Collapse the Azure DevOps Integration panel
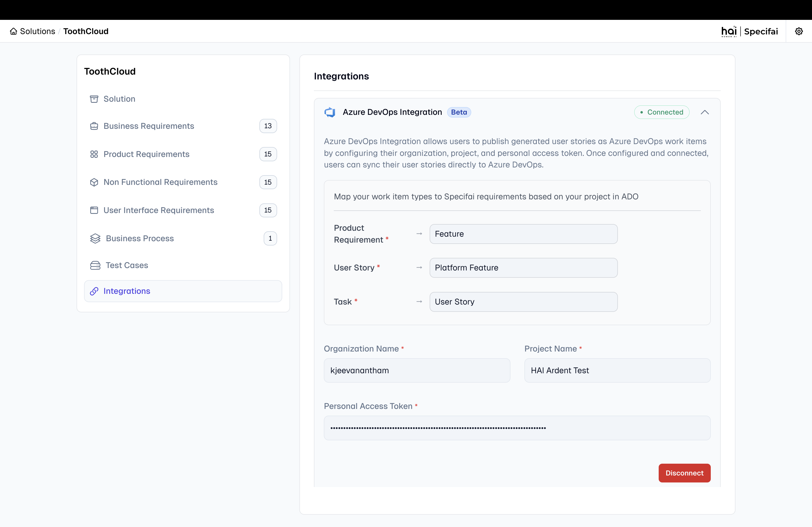 click(705, 112)
